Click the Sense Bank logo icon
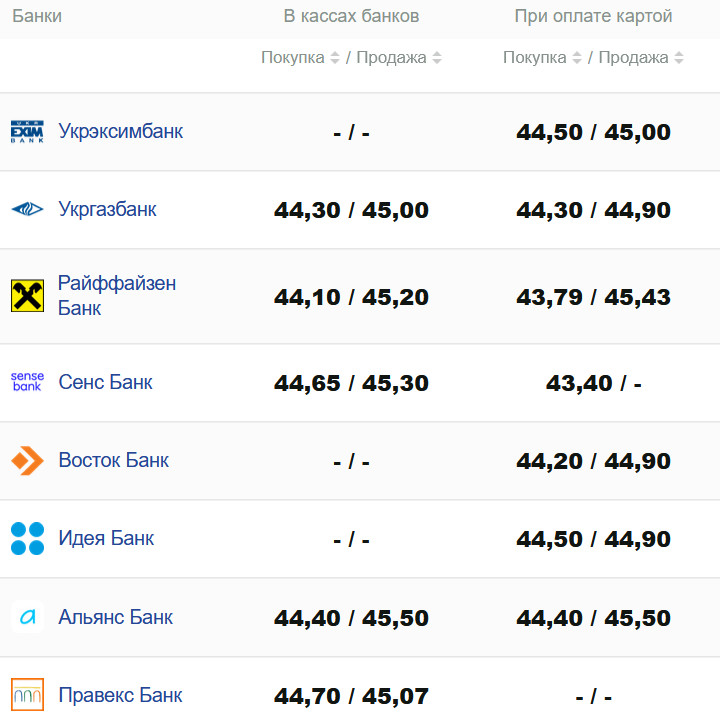Viewport: 720px width, 718px height. point(27,382)
